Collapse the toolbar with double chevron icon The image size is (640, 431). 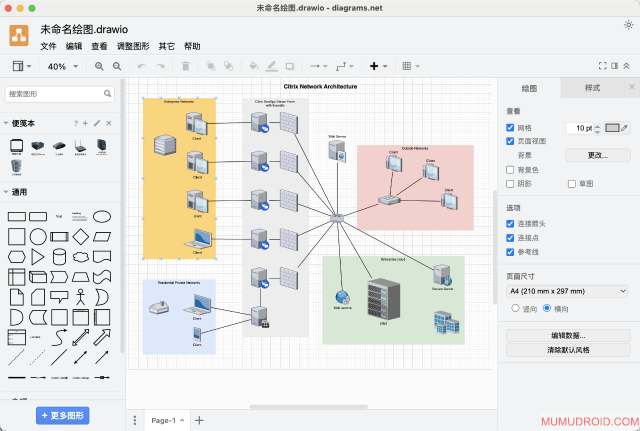click(626, 66)
